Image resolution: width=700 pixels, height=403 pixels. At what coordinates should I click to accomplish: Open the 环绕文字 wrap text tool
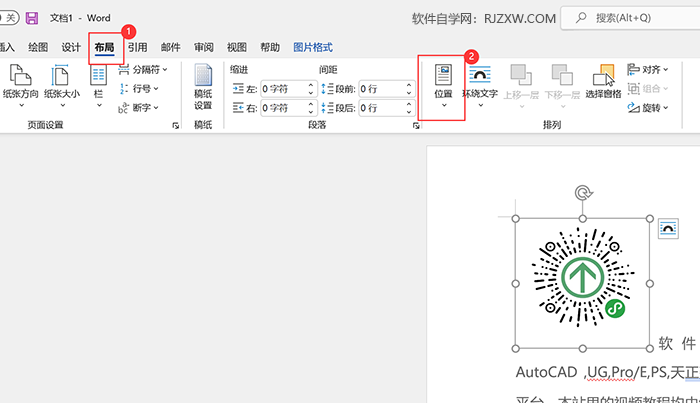coord(480,86)
